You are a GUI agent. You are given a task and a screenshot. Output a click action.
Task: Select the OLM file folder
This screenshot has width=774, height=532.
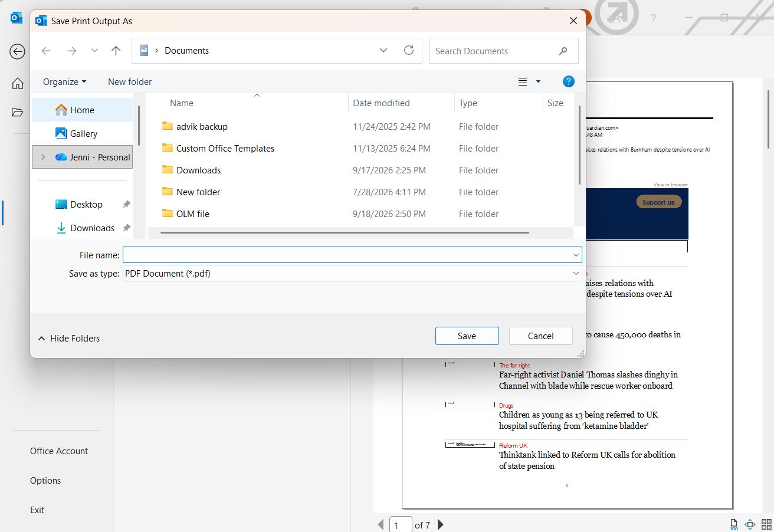point(193,214)
